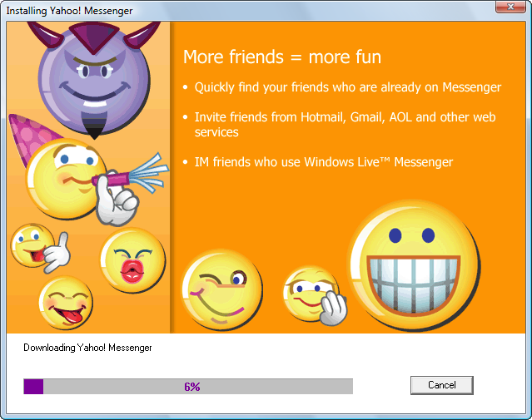Image resolution: width=532 pixels, height=420 pixels.
Task: Click the "Invite friends from Hotmail, Gmail" bullet
Action: click(345, 117)
